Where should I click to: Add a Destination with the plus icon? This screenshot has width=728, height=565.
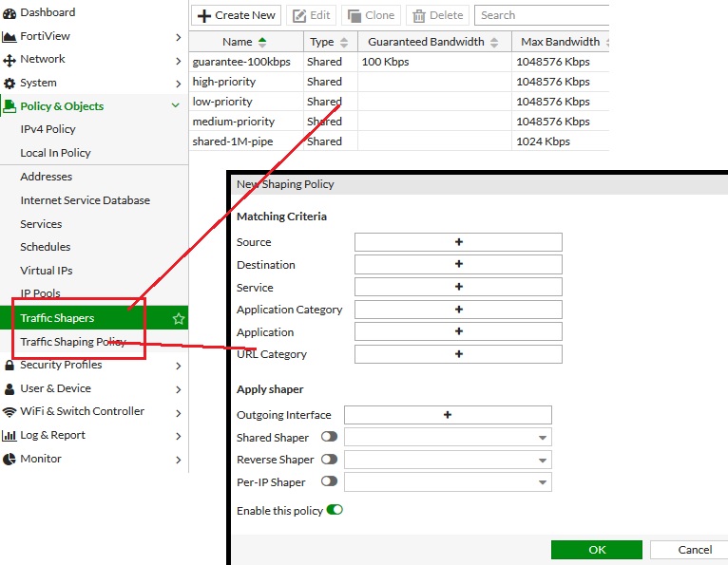(459, 264)
